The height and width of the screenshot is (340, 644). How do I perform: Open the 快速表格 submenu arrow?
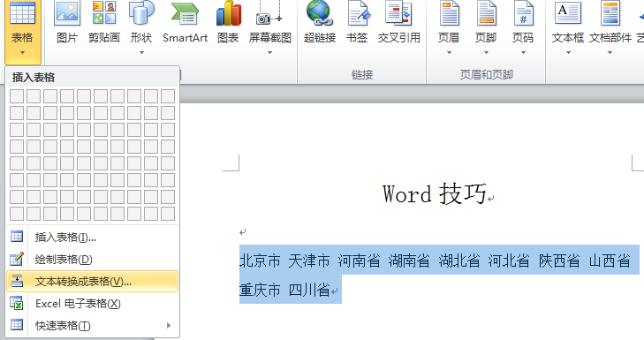click(x=169, y=325)
